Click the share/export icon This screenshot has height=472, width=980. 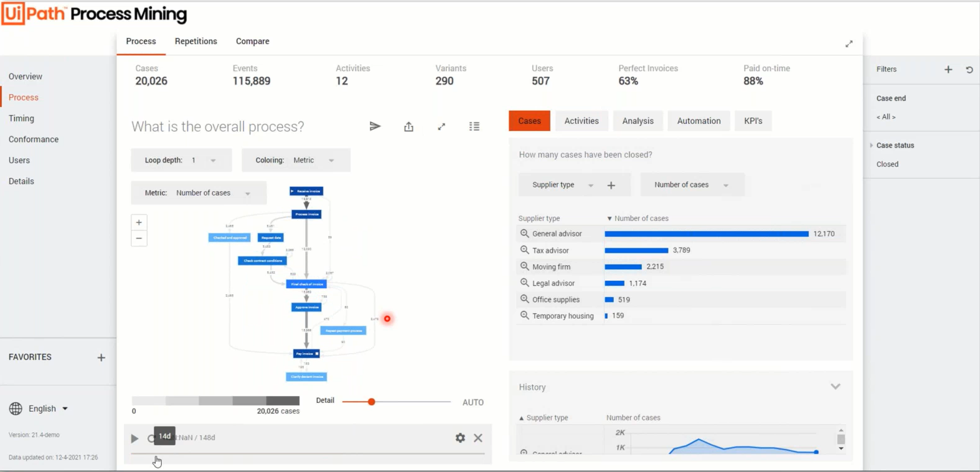coord(408,126)
